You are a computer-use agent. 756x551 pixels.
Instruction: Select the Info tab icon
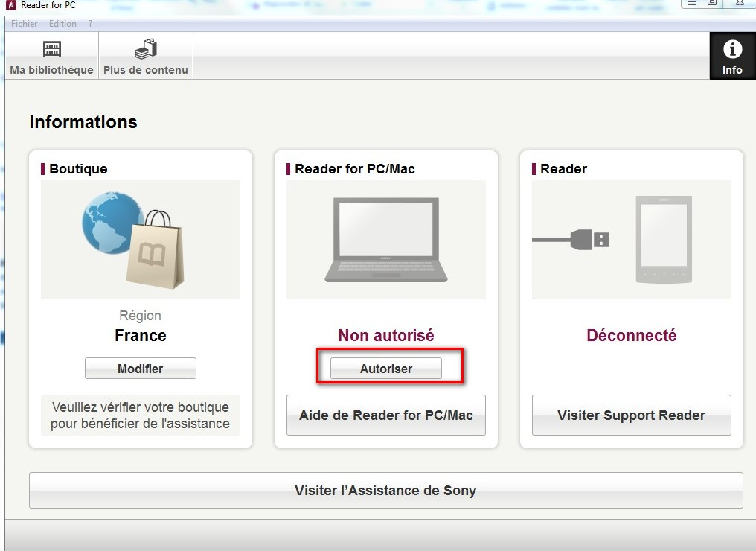tap(732, 56)
